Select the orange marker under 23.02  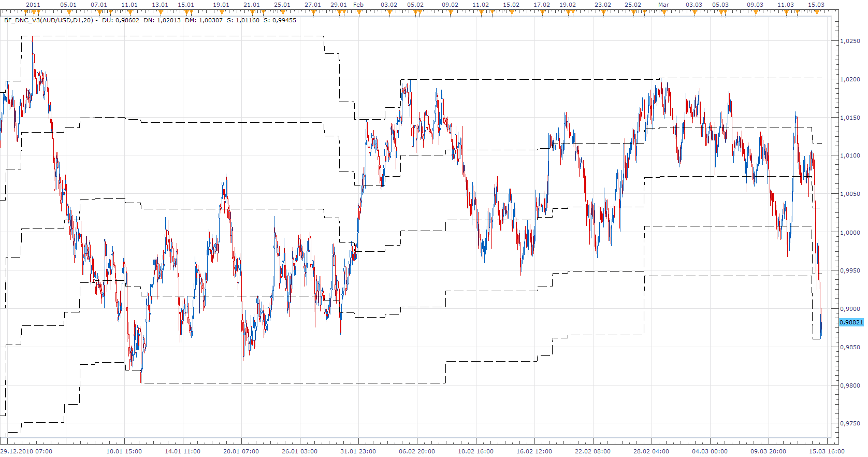(x=603, y=12)
